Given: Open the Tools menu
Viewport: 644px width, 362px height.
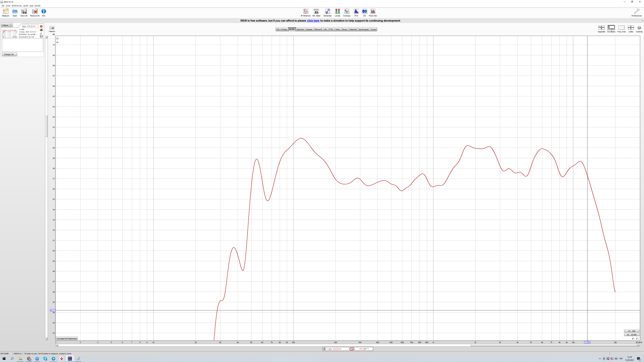Looking at the screenshot, I should (x=8, y=6).
